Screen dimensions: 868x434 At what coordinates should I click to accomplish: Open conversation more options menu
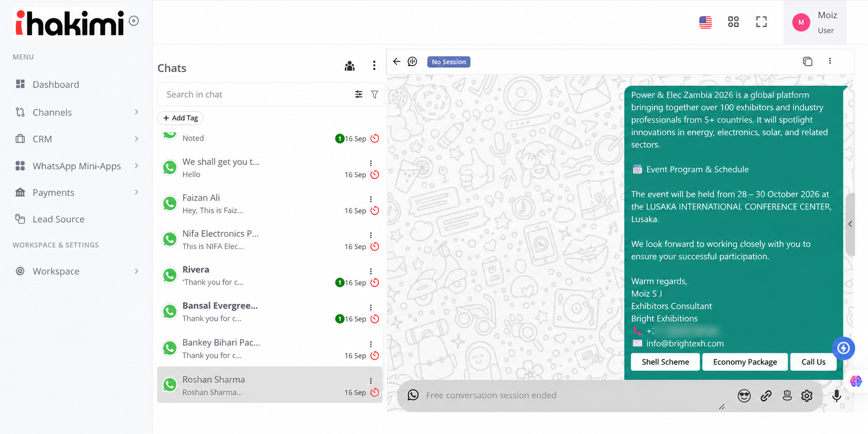coord(830,61)
